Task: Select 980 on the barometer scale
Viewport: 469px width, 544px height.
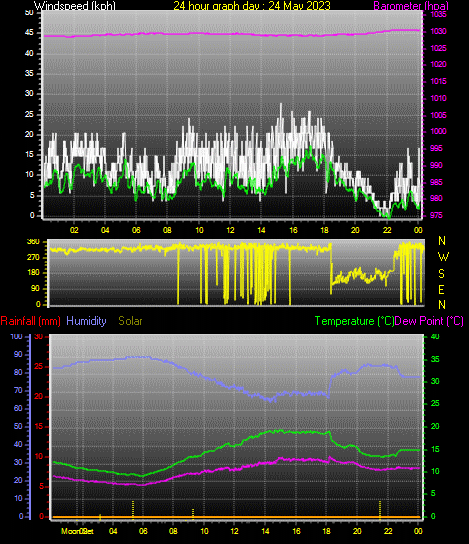Action: (436, 198)
